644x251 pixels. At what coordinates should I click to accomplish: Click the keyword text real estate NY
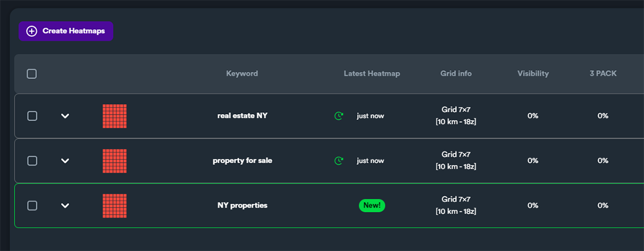pyautogui.click(x=242, y=116)
